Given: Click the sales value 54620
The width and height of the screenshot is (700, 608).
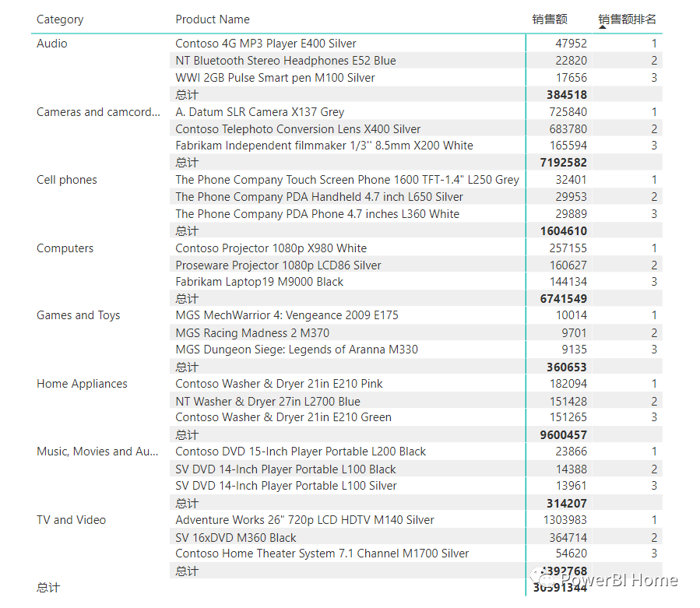Looking at the screenshot, I should pos(571,554).
